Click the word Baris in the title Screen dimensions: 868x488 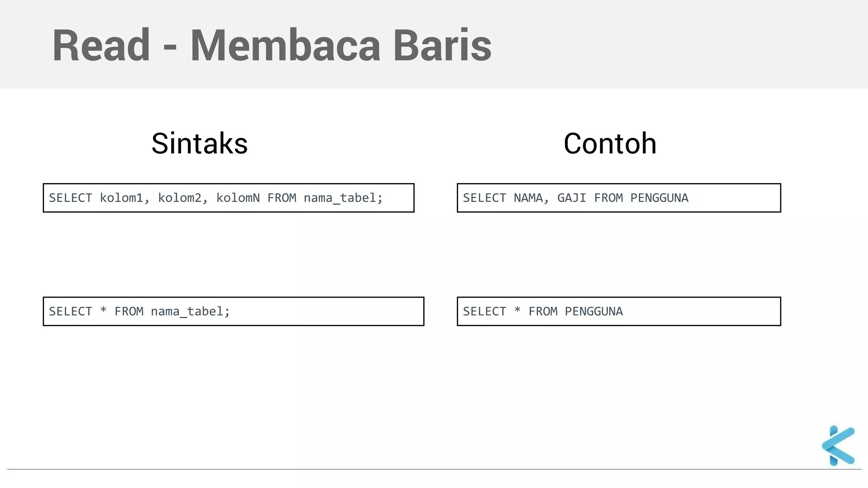click(442, 45)
